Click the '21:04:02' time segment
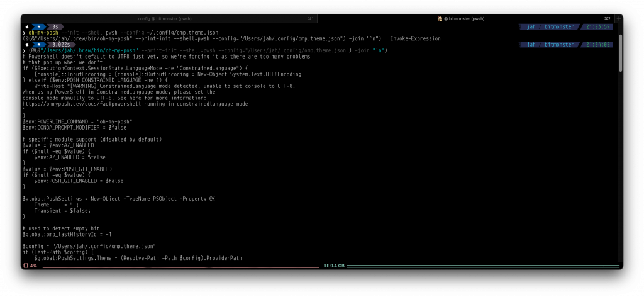Image resolution: width=644 pixels, height=297 pixels. (x=597, y=45)
